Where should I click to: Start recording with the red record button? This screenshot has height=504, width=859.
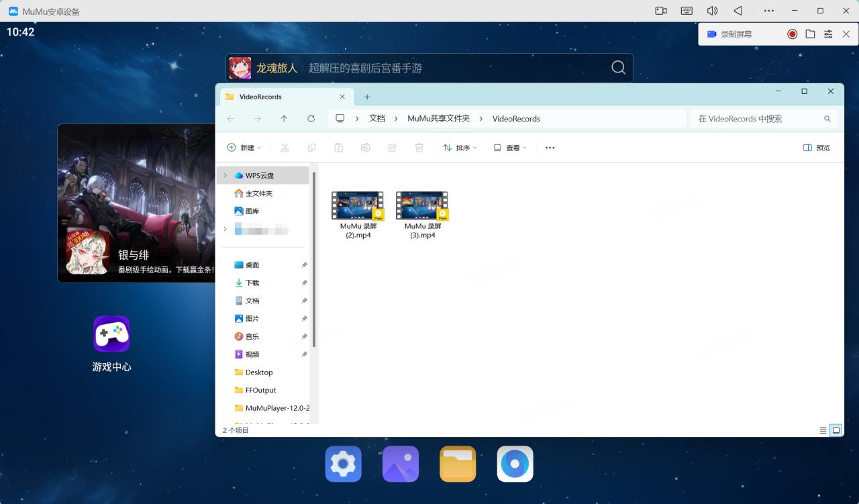tap(792, 34)
